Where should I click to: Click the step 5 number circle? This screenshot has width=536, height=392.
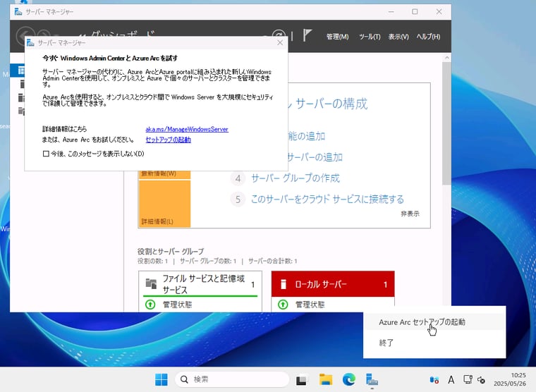(238, 200)
